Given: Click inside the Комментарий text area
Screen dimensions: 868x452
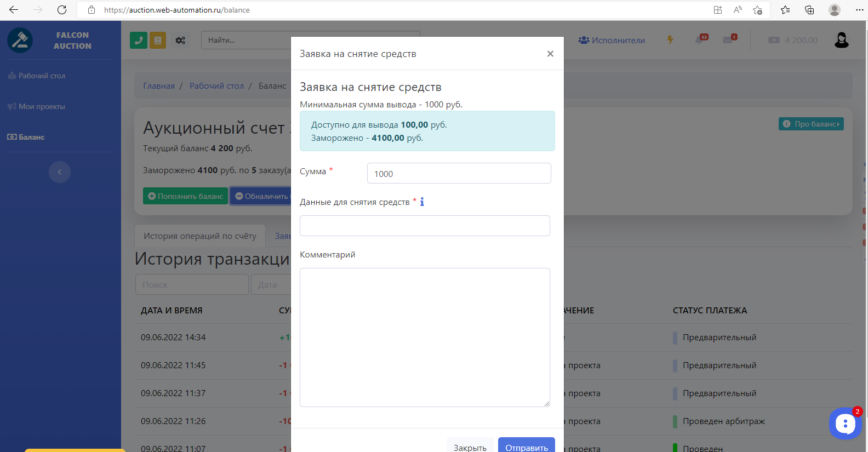Looking at the screenshot, I should (425, 337).
